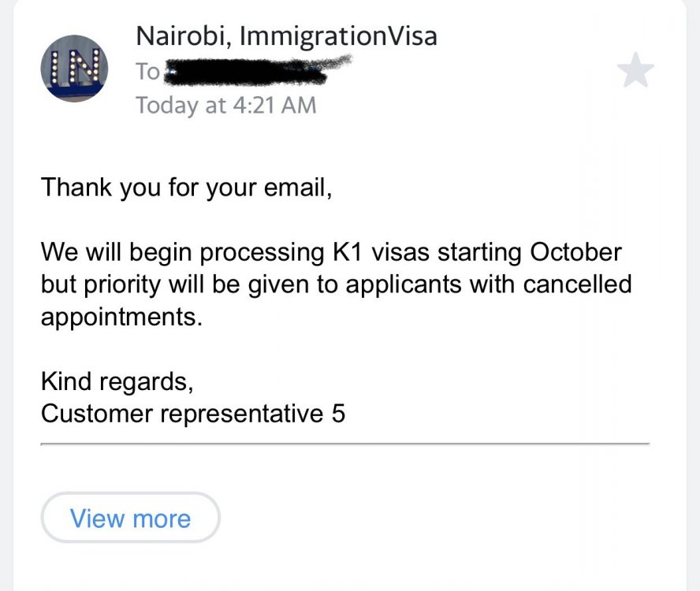
Task: Tap the divider line below the signature
Action: tap(344, 444)
